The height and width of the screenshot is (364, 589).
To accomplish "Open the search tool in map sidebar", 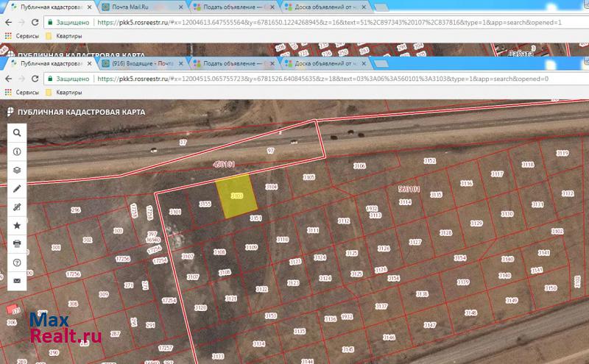I will click(17, 133).
